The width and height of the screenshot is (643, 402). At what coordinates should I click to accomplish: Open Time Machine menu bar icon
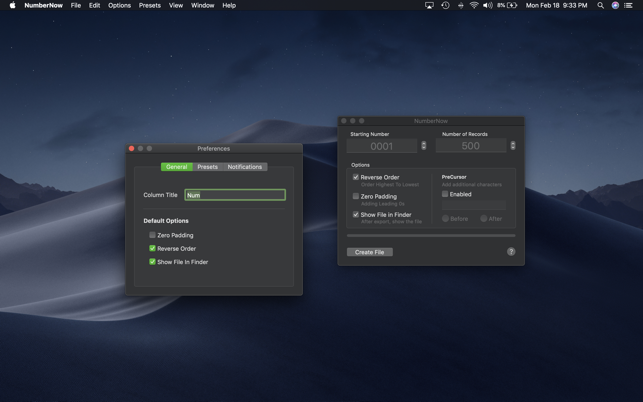point(445,5)
